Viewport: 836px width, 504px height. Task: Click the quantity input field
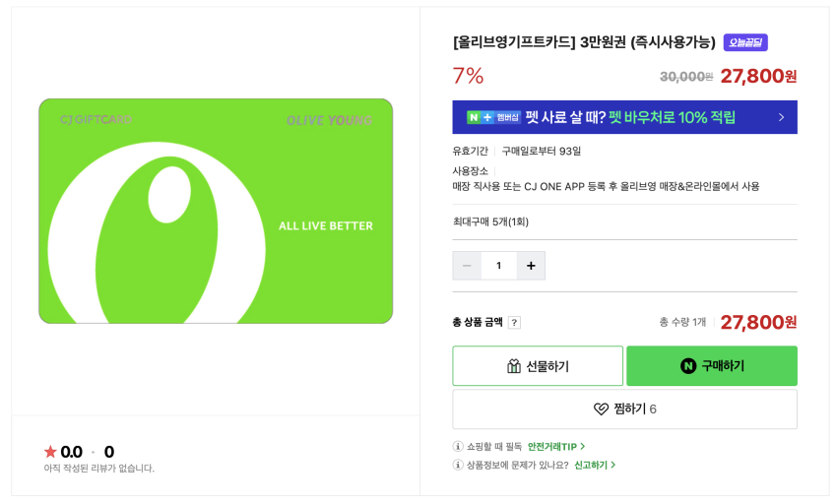click(x=498, y=266)
